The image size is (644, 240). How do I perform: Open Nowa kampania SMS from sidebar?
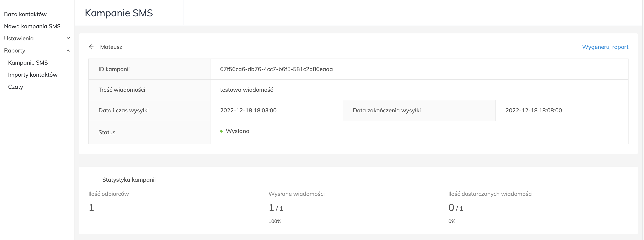[x=32, y=26]
